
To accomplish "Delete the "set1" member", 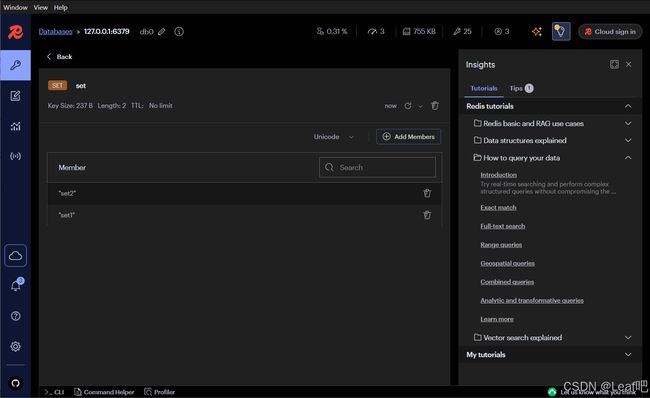I will (x=427, y=215).
